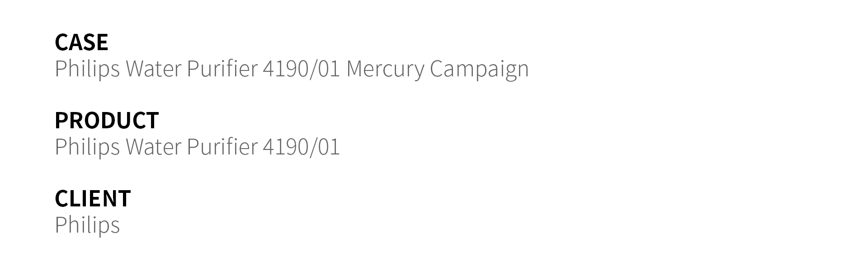
Task: Click the word Water under the CASE heading
Action: [153, 69]
